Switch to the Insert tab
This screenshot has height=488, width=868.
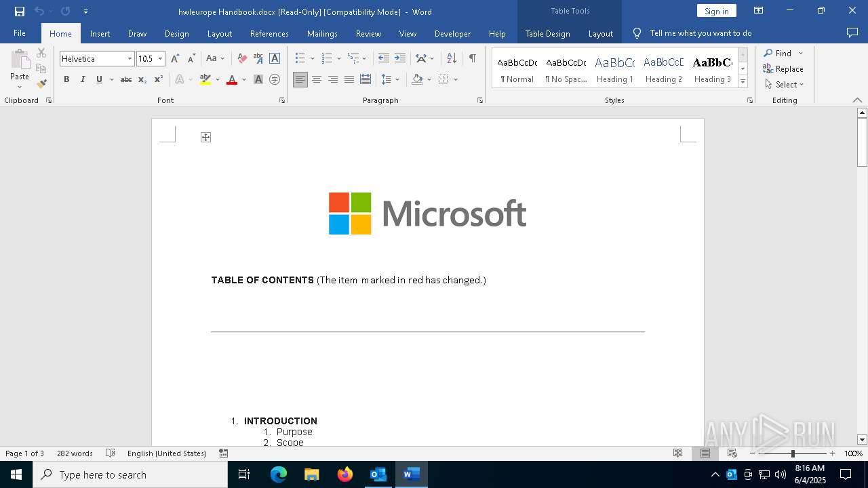[x=100, y=33]
